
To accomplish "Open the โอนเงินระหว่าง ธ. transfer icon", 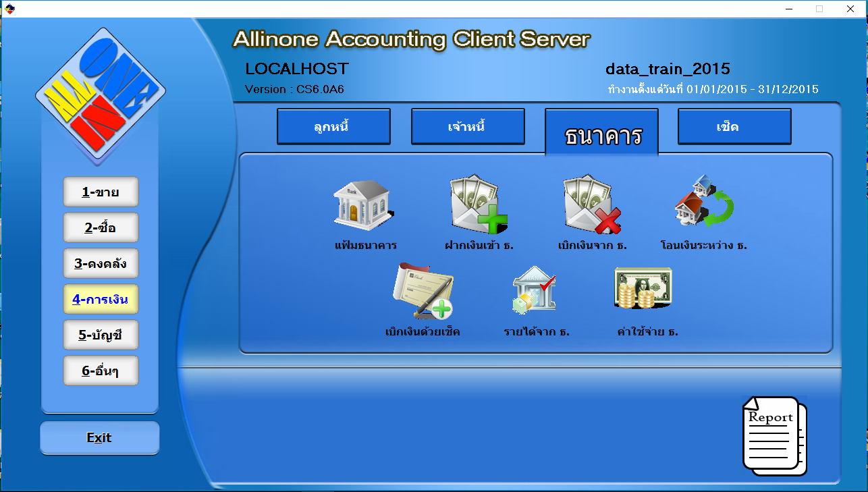I will (x=704, y=202).
